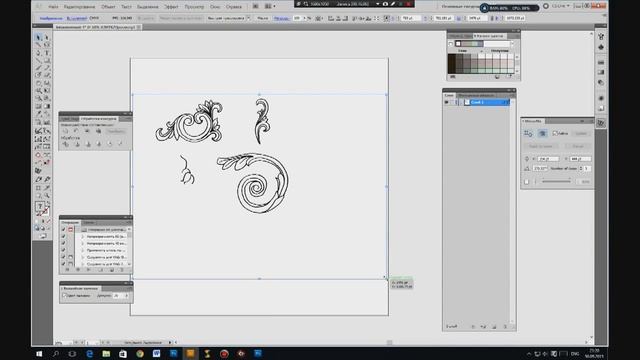The height and width of the screenshot is (360, 640).
Task: Open Chrome from the Windows taskbar
Action: [140, 353]
